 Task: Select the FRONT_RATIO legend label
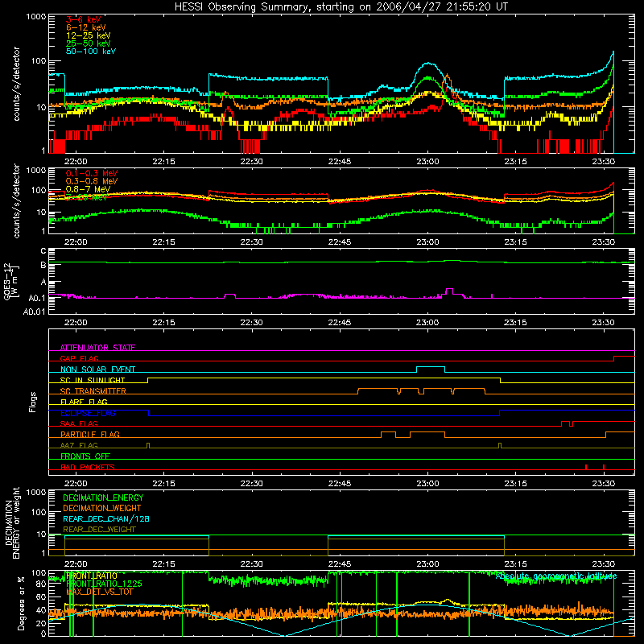click(x=92, y=576)
